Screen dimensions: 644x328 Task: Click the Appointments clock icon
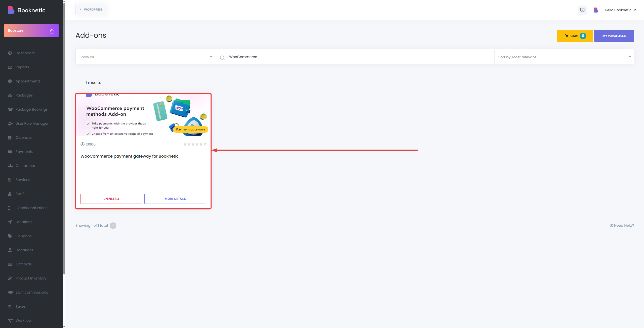10,81
